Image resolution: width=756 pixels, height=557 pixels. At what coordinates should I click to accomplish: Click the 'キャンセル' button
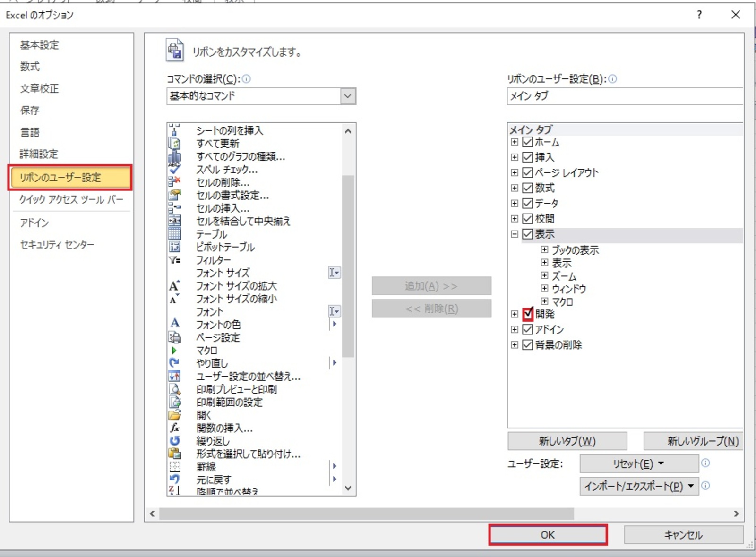(683, 535)
